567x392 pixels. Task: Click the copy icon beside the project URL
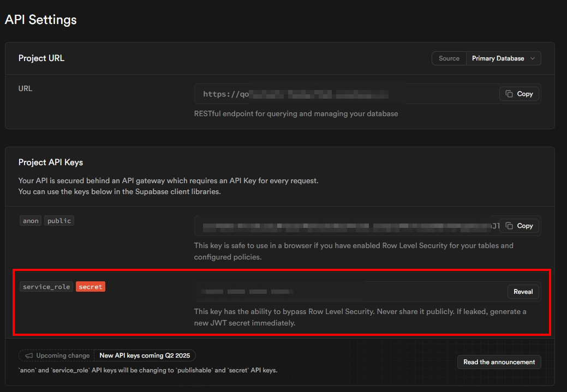pos(509,94)
